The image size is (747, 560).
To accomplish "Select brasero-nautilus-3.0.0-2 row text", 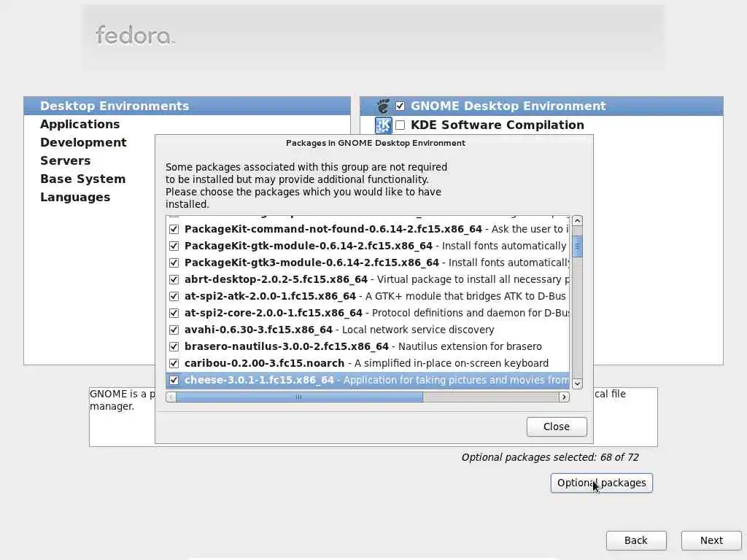I will click(363, 346).
